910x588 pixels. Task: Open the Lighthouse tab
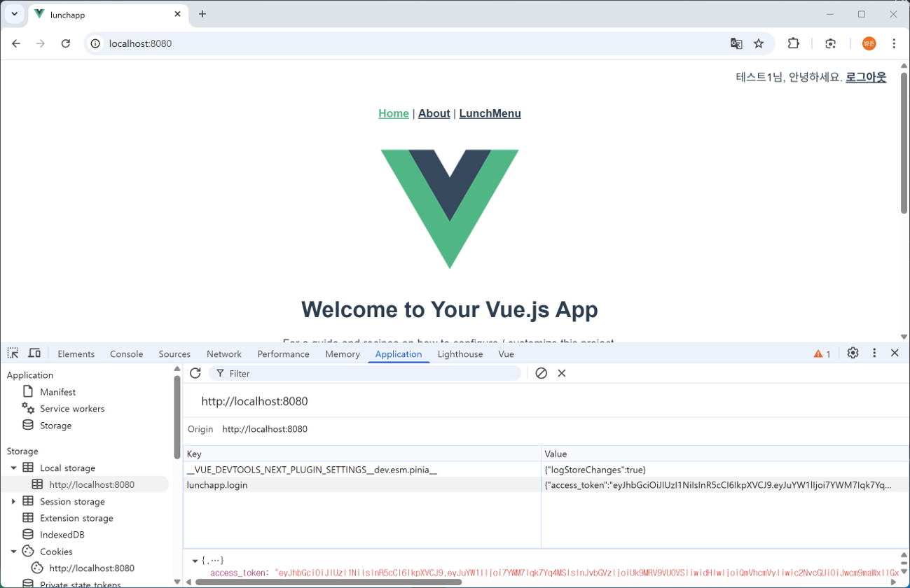[460, 354]
